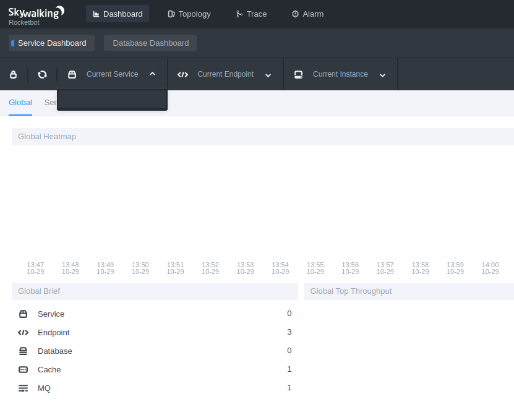Click the Current Instance monitor icon
This screenshot has height=420, width=514.
pyautogui.click(x=298, y=74)
